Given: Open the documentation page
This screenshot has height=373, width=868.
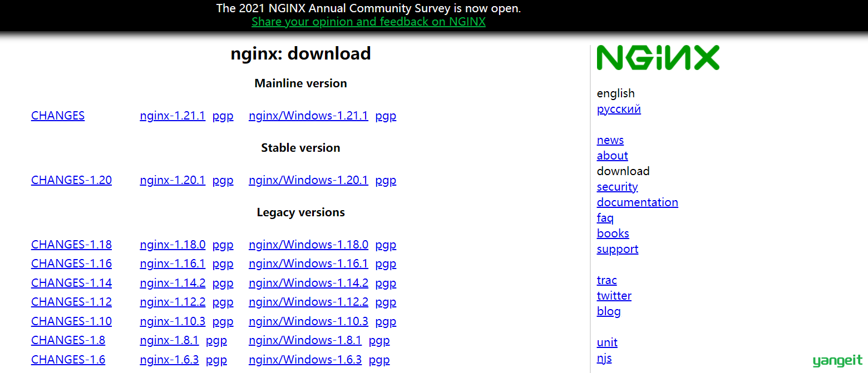Looking at the screenshot, I should click(x=638, y=202).
